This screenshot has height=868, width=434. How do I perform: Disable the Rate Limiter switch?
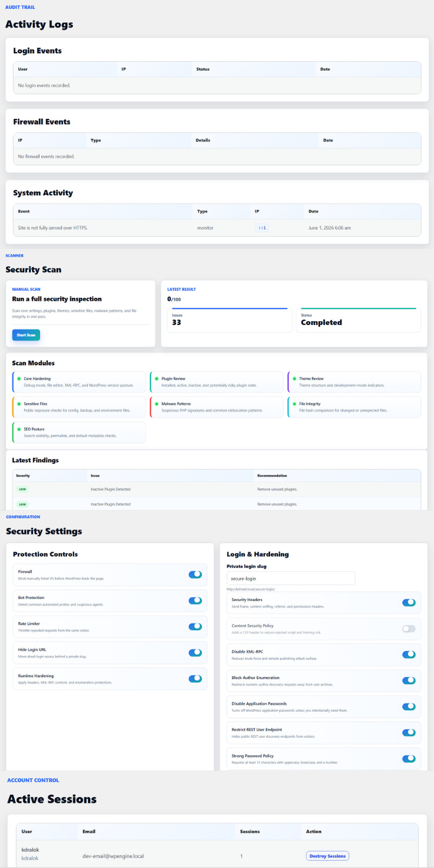click(x=195, y=626)
